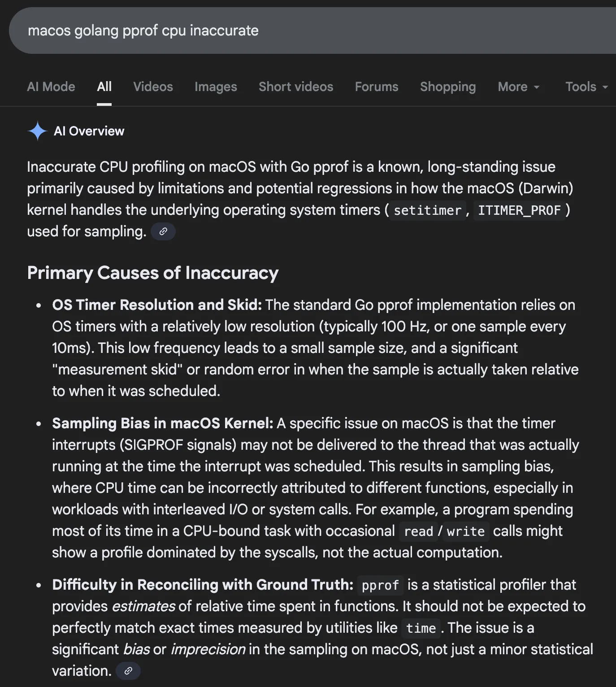The width and height of the screenshot is (616, 687).
Task: Click the time code chip
Action: pyautogui.click(x=420, y=628)
